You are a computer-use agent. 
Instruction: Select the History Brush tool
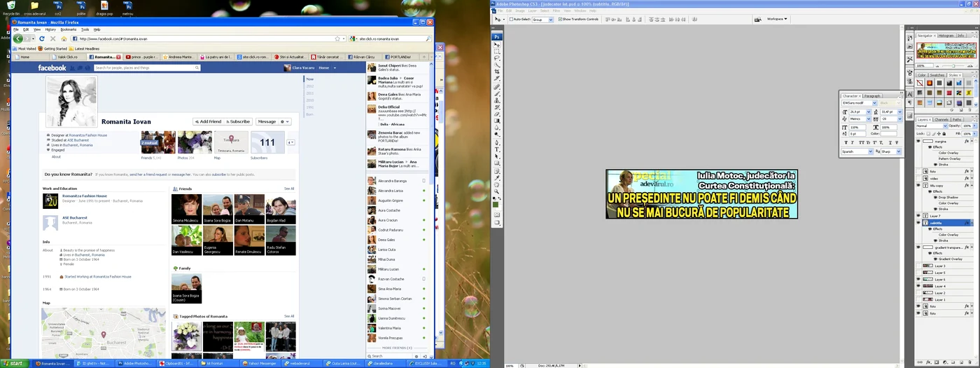tap(497, 107)
